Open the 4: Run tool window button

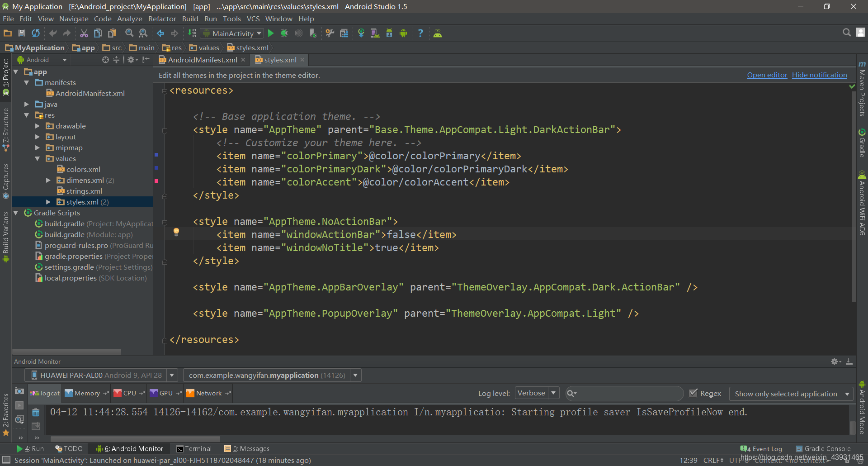30,449
